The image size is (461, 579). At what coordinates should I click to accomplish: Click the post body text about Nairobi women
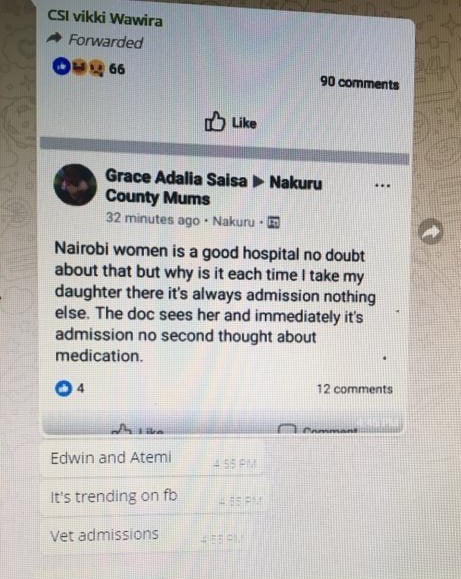(215, 302)
